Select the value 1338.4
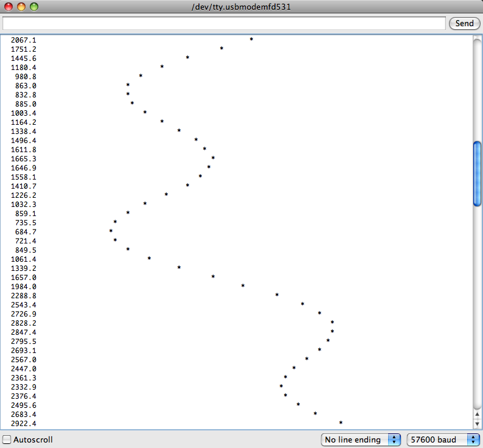This screenshot has width=483, height=448. click(x=23, y=131)
